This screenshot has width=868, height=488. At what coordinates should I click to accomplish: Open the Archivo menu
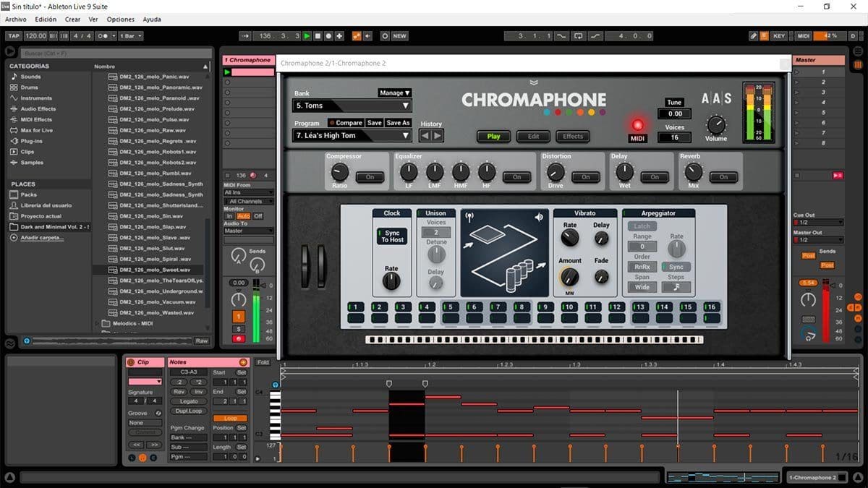[x=16, y=20]
